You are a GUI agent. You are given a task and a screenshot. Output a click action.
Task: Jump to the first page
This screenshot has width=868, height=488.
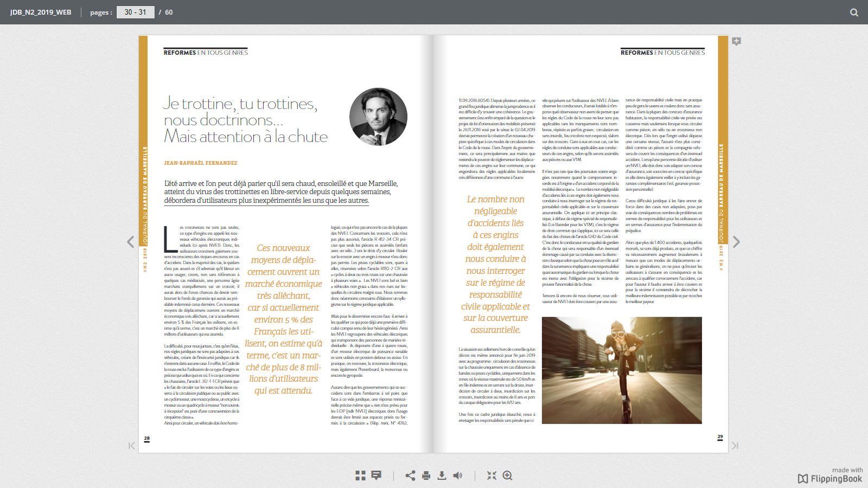[x=131, y=446]
